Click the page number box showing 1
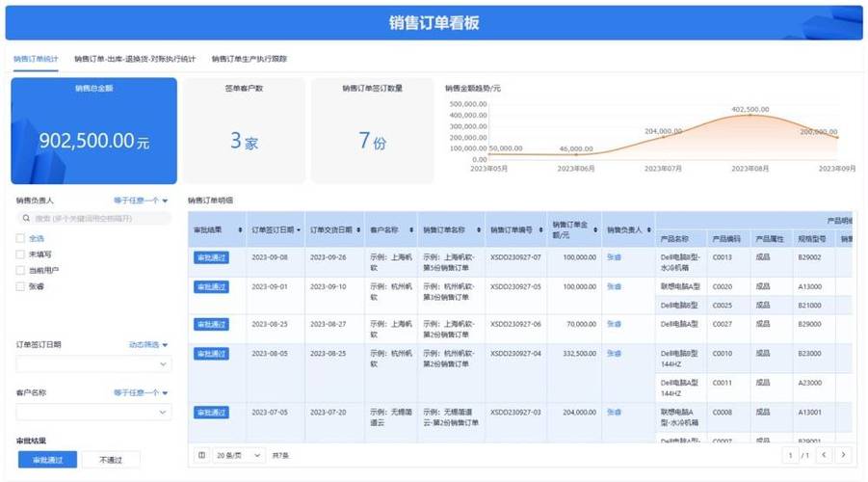This screenshot has height=482, width=868. click(x=790, y=455)
